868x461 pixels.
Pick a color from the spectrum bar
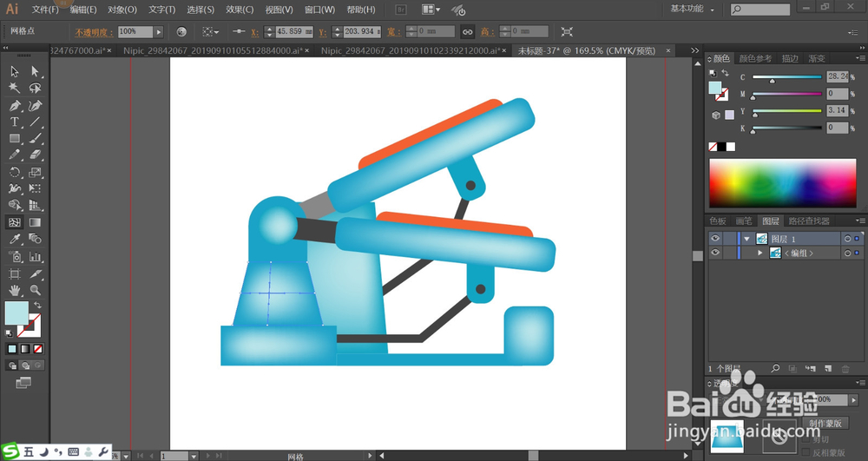coord(783,184)
